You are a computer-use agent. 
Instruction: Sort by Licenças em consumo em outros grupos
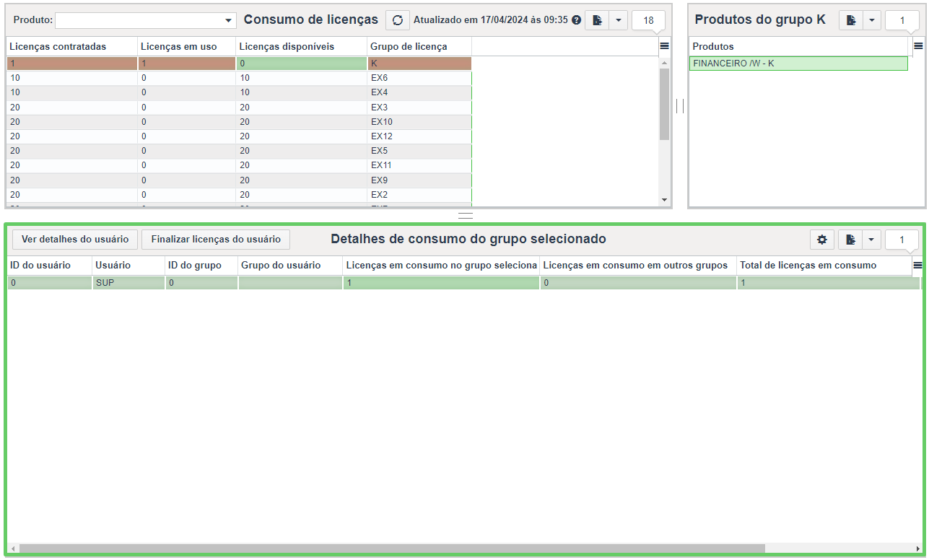pyautogui.click(x=638, y=266)
